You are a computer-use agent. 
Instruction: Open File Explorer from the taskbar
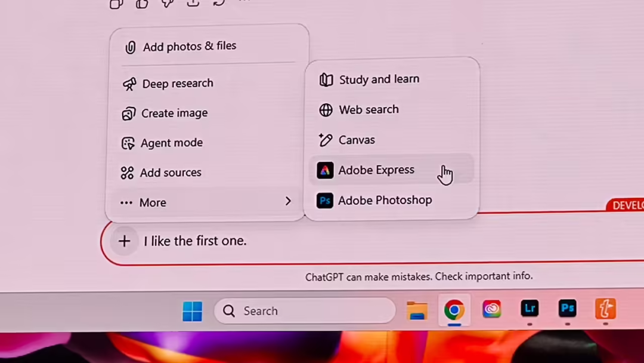[x=417, y=310]
